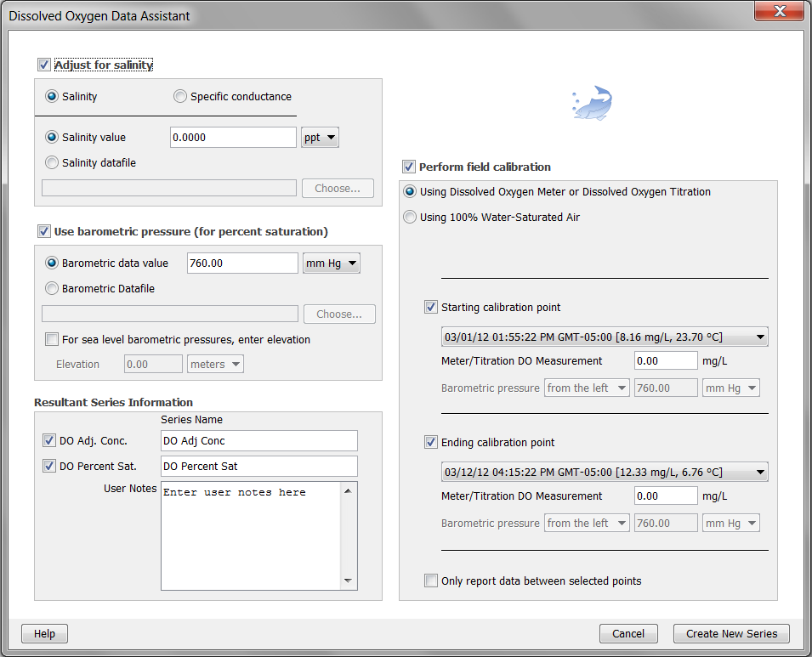Expand the mm Hg barometric units dropdown
The image size is (812, 657).
(332, 263)
